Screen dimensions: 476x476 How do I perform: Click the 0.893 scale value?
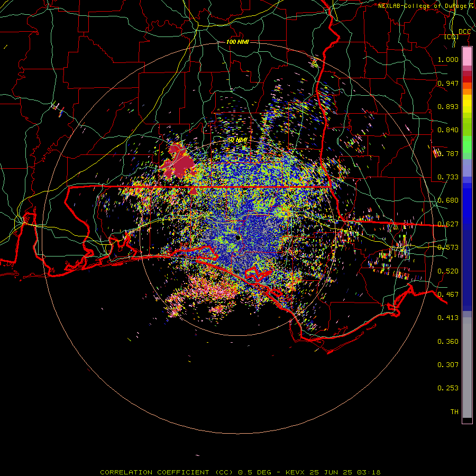[448, 106]
